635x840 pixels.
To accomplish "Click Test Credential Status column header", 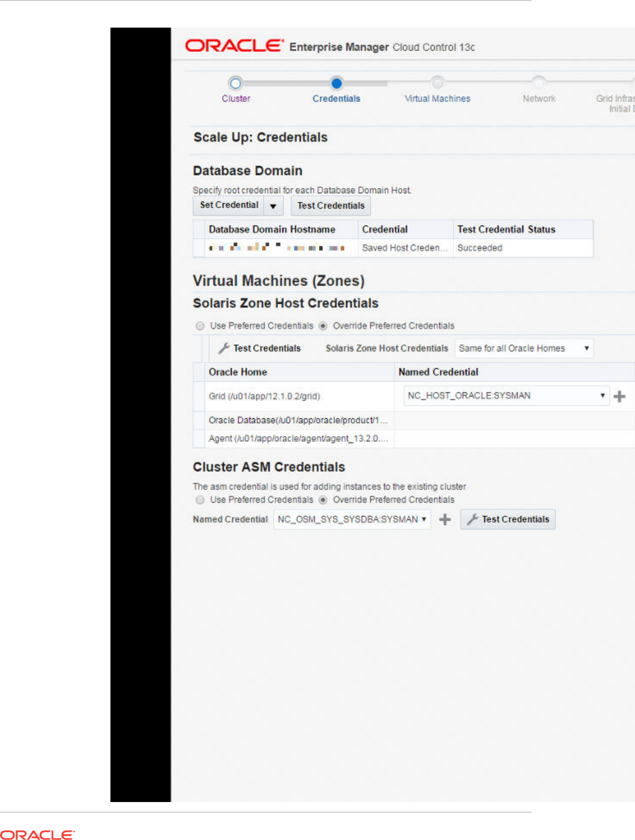I will [x=523, y=229].
